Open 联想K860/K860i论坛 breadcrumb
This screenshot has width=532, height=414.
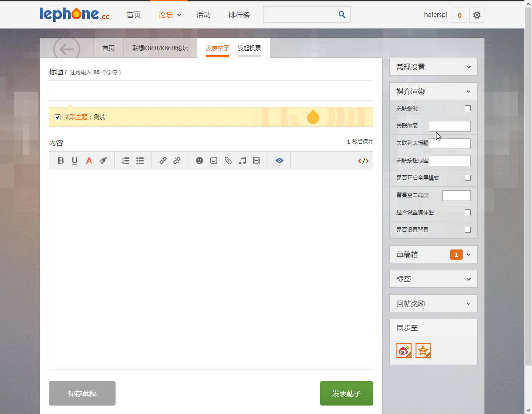coord(160,48)
